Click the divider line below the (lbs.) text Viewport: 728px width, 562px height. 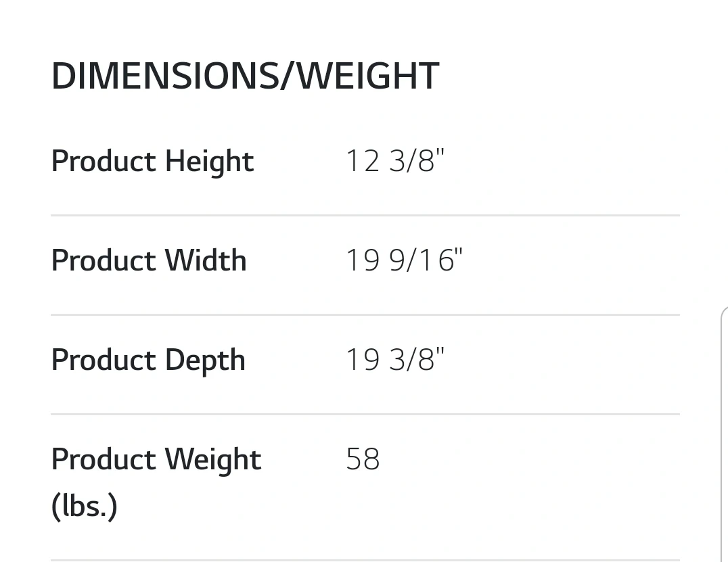[365, 560]
